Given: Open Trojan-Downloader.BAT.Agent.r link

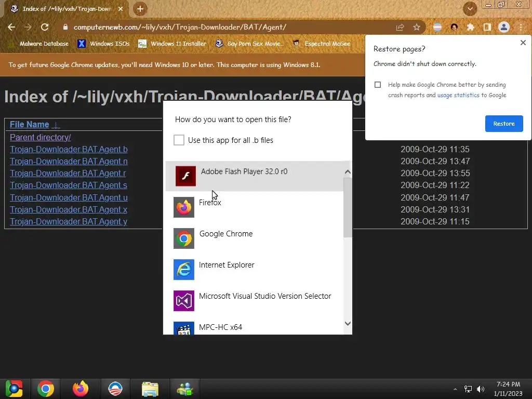Looking at the screenshot, I should pos(68,173).
